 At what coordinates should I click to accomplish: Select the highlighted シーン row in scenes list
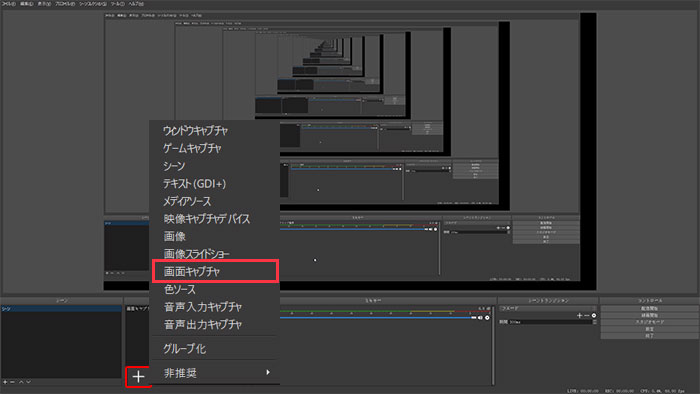61,309
